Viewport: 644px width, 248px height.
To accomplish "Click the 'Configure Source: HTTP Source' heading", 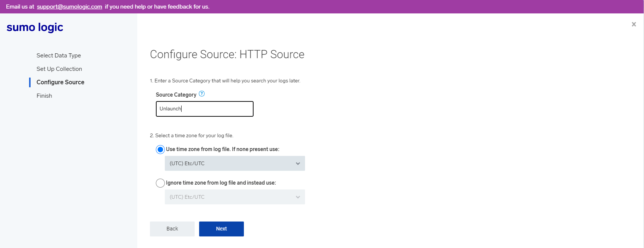I will [227, 54].
